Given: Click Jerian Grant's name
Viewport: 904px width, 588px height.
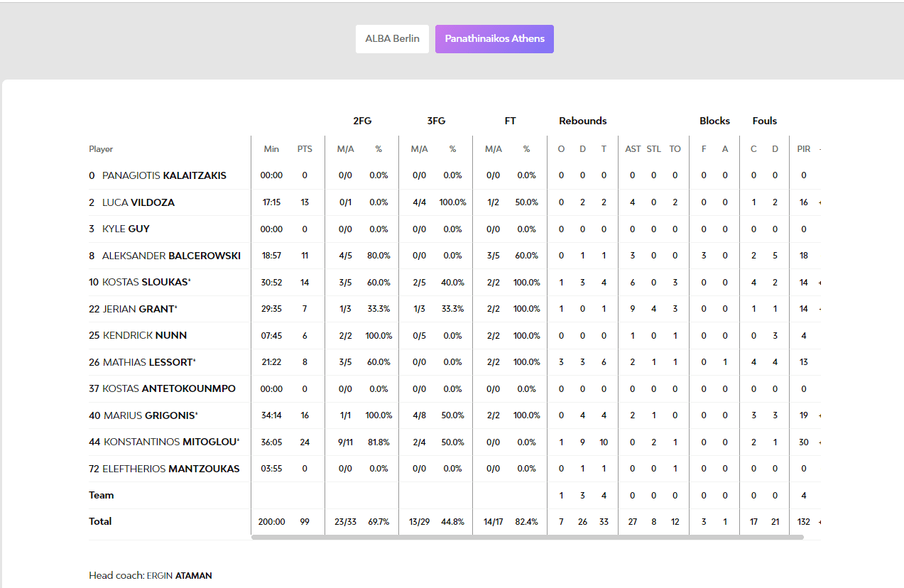Looking at the screenshot, I should pyautogui.click(x=139, y=309).
